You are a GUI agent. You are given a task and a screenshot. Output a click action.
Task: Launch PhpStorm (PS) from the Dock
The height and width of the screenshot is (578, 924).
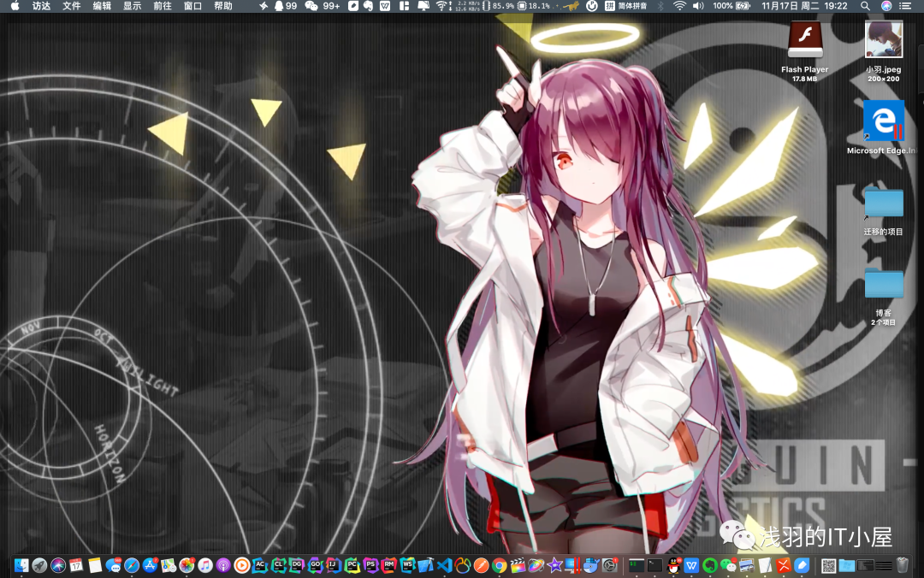point(370,566)
